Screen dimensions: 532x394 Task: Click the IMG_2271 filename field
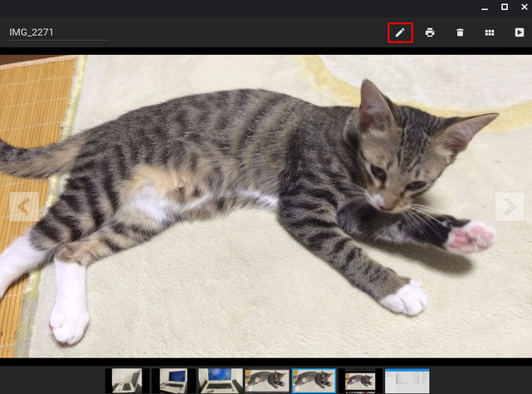(59, 32)
